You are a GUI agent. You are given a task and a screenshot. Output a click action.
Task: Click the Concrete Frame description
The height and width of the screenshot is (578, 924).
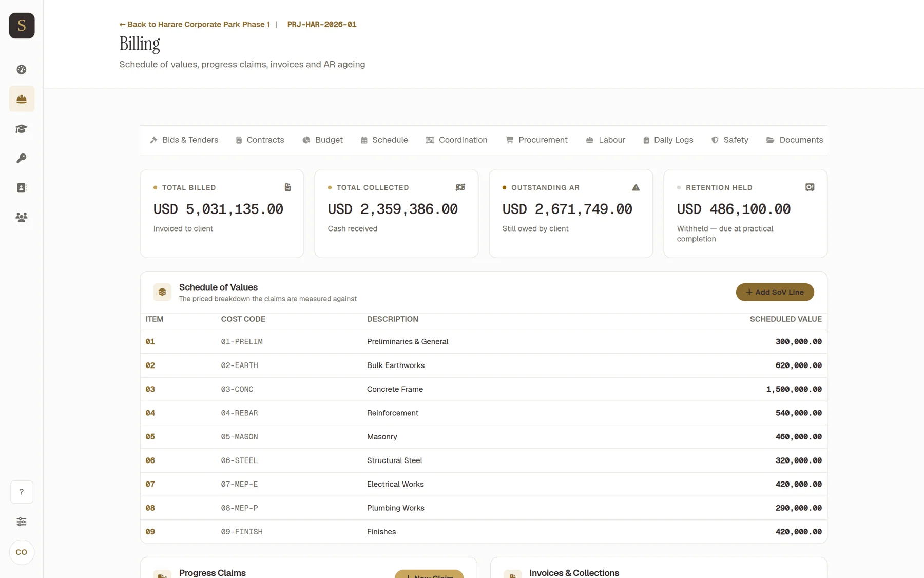(395, 390)
